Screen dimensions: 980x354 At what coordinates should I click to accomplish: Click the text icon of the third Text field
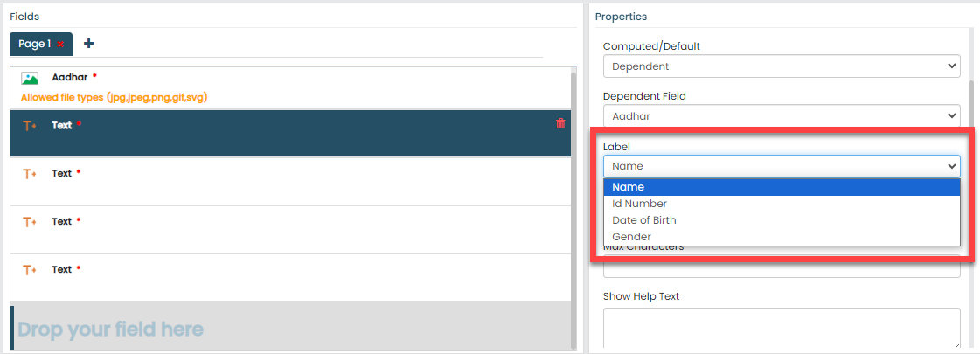point(29,222)
